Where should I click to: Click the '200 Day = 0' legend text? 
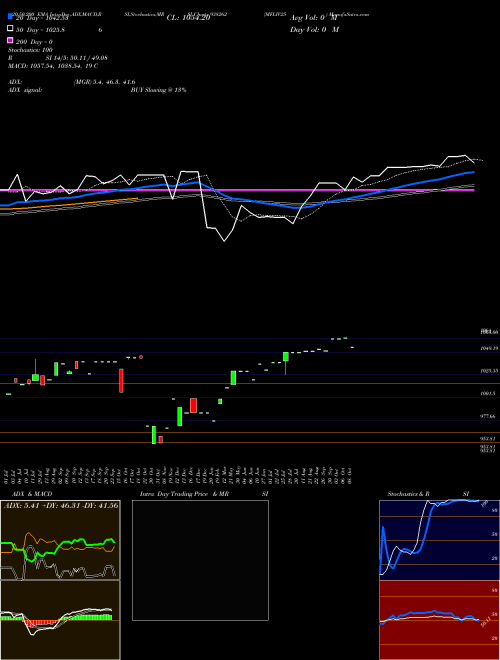34,42
